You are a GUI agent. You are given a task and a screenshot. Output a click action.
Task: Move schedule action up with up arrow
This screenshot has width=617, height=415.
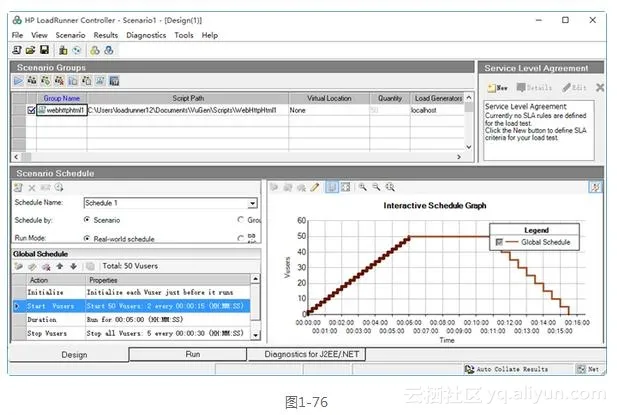(60, 266)
